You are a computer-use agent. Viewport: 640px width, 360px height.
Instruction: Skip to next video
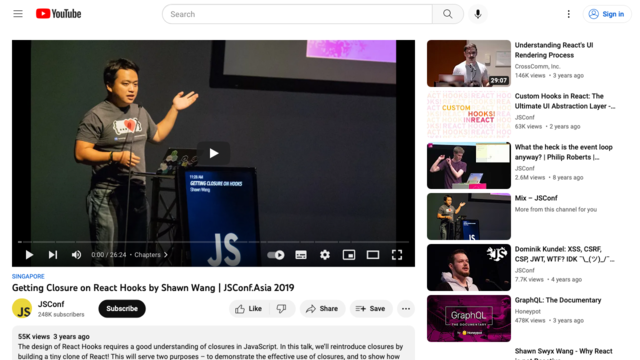tap(53, 255)
